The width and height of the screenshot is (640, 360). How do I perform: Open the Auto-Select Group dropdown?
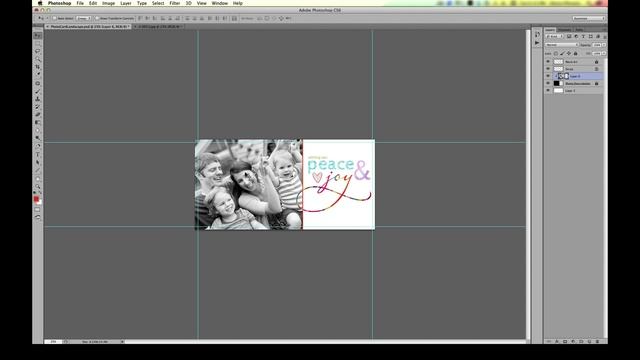pos(84,18)
